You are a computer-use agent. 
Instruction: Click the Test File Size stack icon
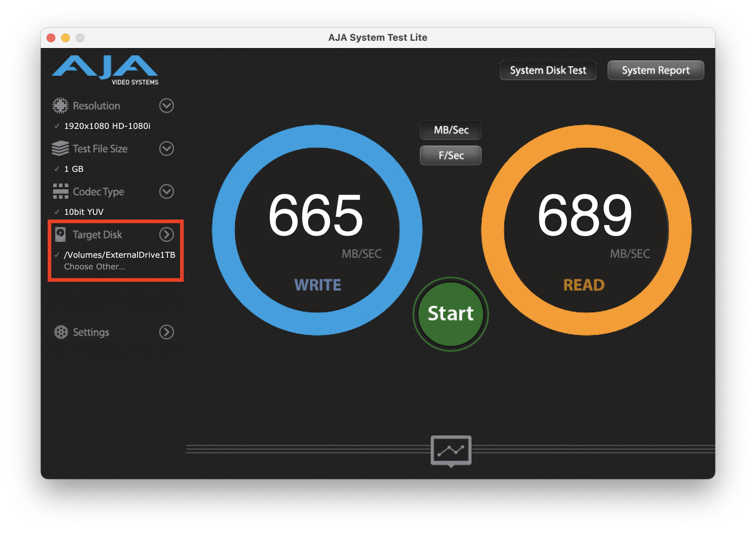pos(60,149)
